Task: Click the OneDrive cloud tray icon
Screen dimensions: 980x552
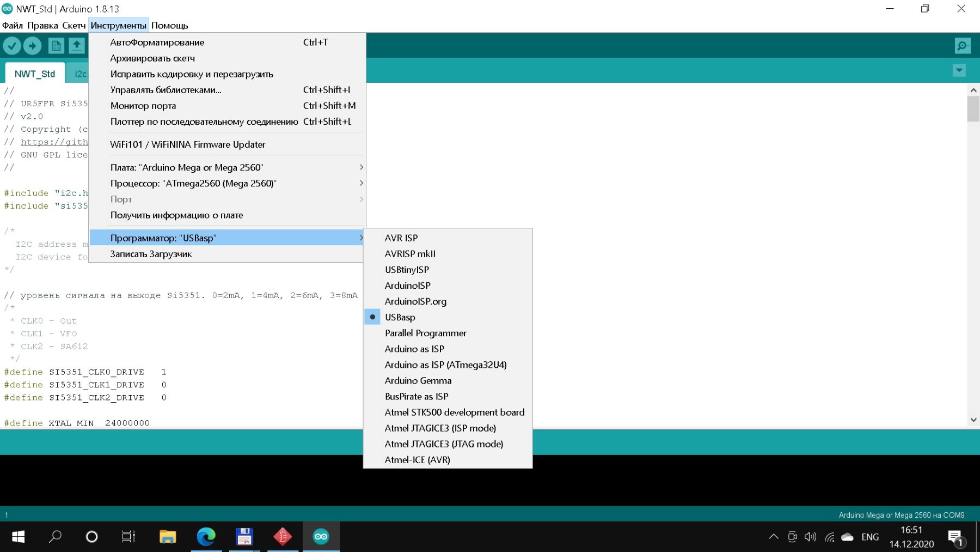Action: coord(847,537)
